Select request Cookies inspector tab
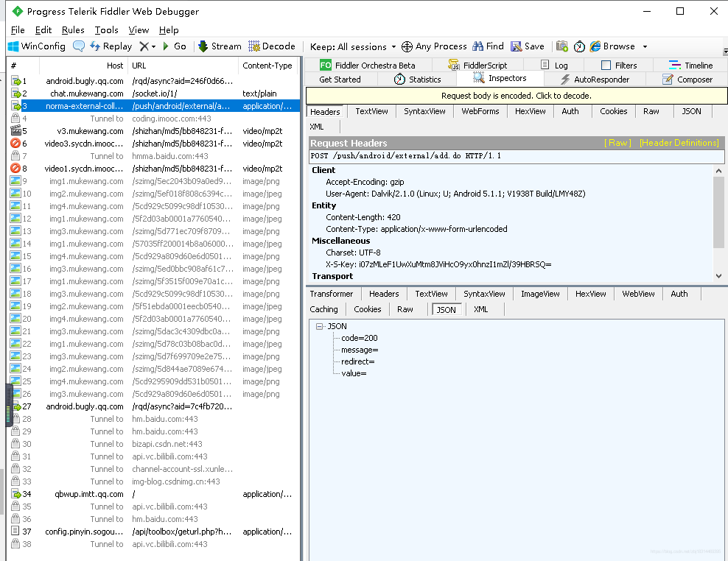 [613, 111]
